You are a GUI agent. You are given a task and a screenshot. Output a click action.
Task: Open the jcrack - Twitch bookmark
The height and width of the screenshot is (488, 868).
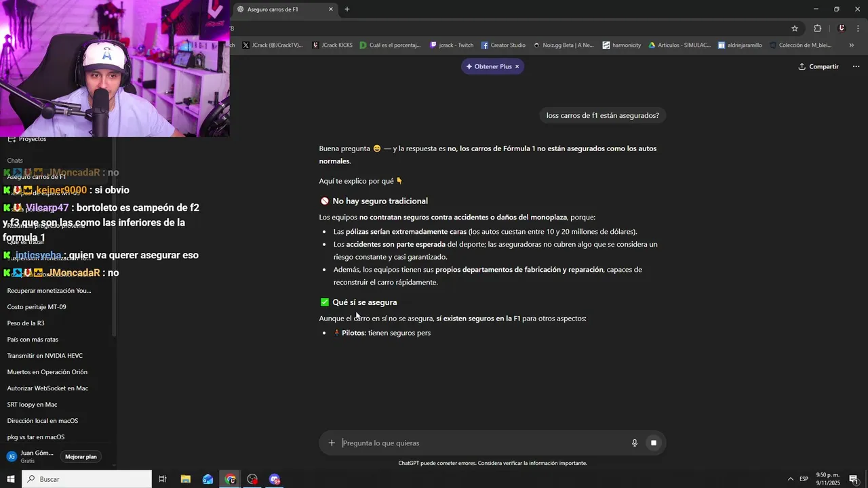[x=452, y=45]
